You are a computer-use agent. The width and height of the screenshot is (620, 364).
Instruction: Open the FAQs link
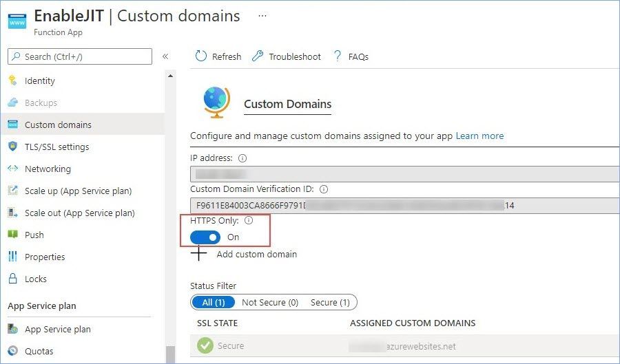pos(358,56)
